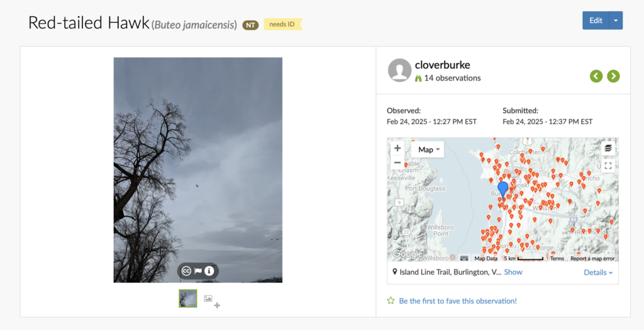
Task: View the map in fullscreen
Action: (608, 166)
